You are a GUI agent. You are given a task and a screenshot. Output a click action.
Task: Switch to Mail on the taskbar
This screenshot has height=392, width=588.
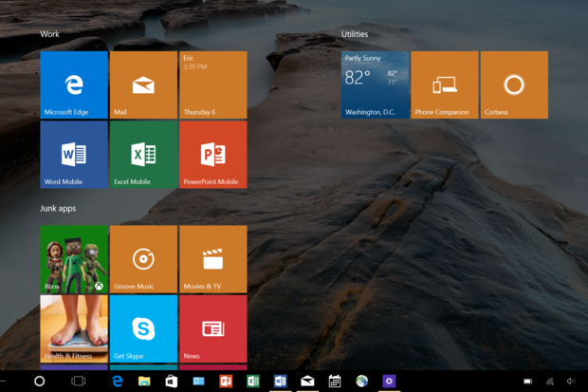click(307, 382)
